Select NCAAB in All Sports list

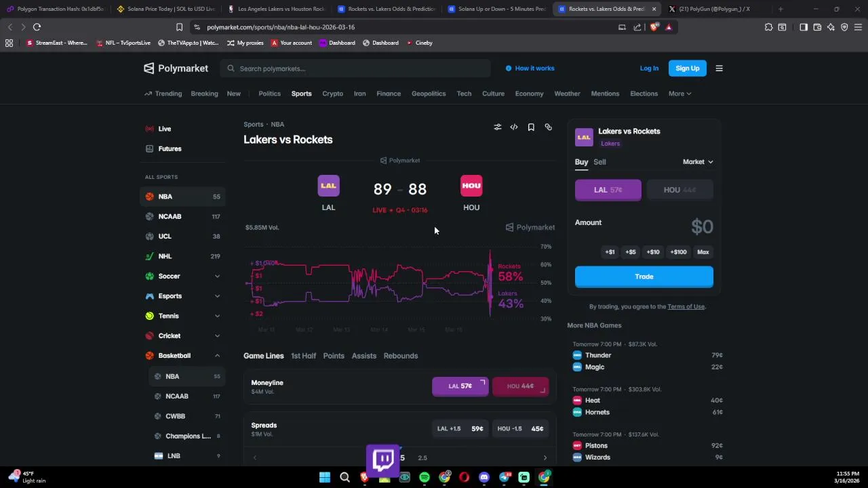[x=183, y=216]
